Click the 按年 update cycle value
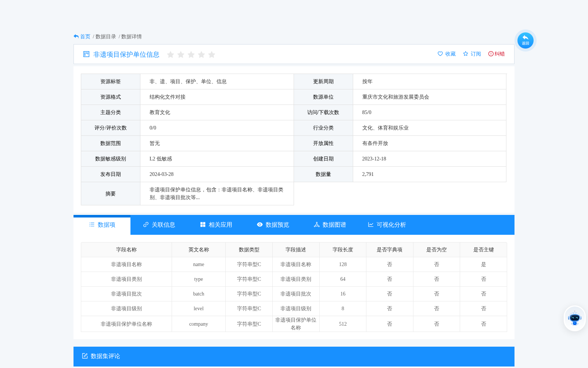The image size is (588, 368). pos(367,81)
